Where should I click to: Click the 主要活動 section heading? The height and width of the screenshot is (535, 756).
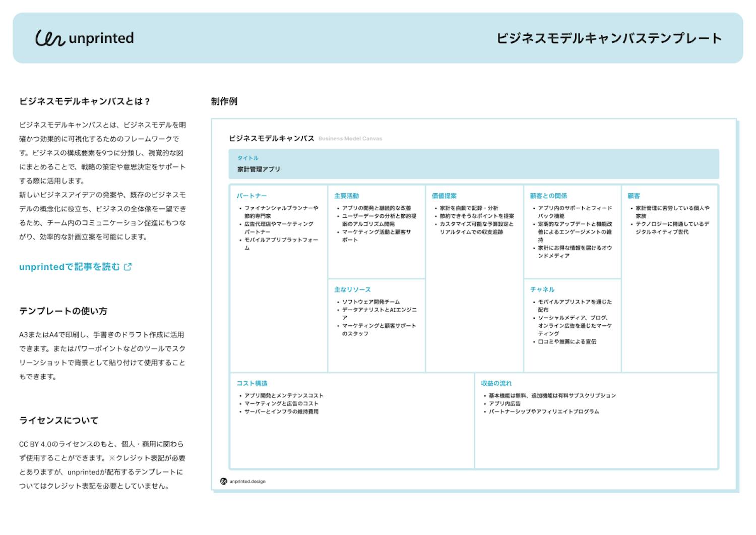(x=346, y=196)
